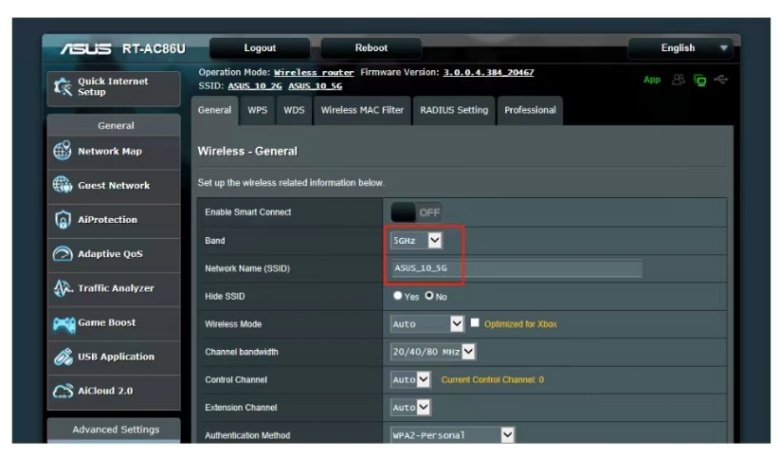Image resolution: width=780 pixels, height=458 pixels.
Task: Click the Game Boost gamepad icon
Action: click(62, 323)
